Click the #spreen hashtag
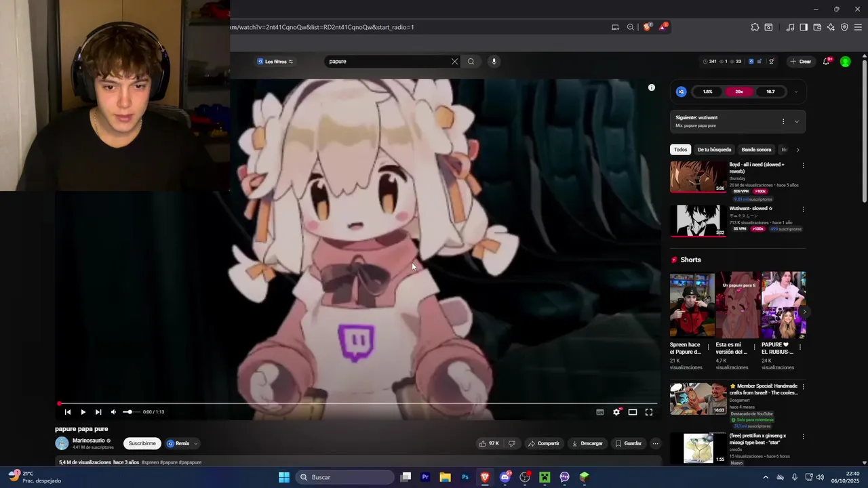Image resolution: width=868 pixels, height=488 pixels. coord(150,462)
